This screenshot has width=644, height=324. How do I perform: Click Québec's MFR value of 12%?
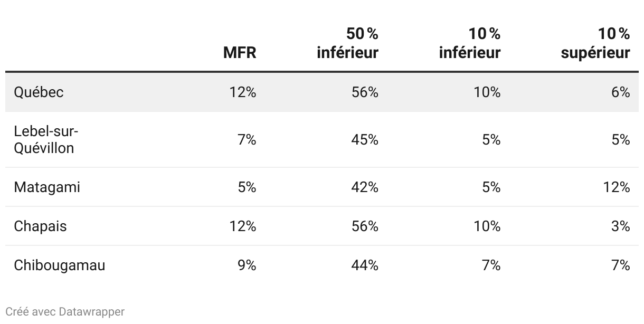coord(243,92)
